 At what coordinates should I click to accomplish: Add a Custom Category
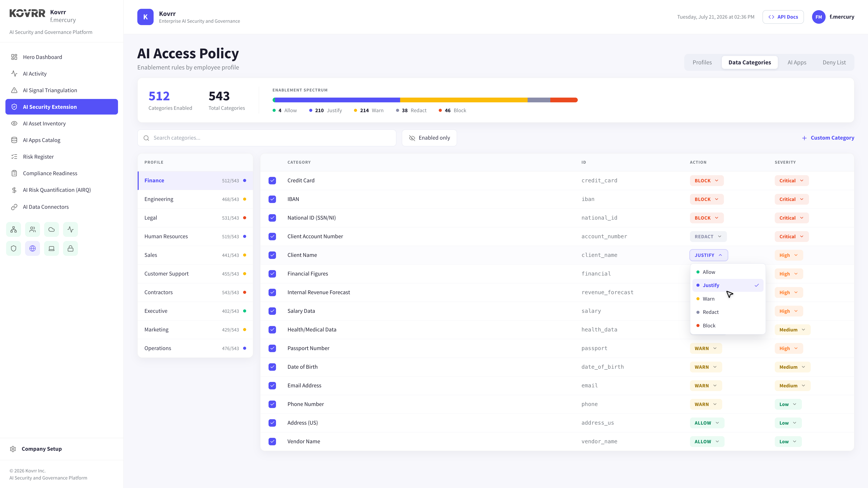pyautogui.click(x=828, y=138)
